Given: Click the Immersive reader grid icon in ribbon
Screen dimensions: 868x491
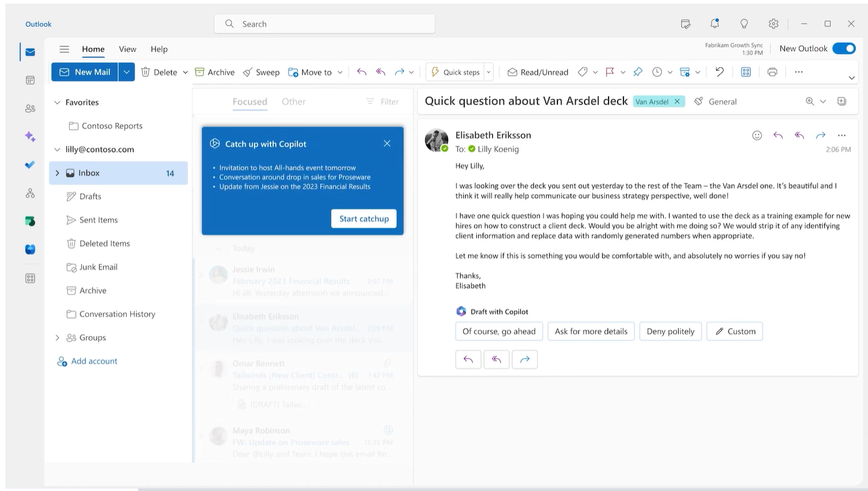Looking at the screenshot, I should coord(746,72).
